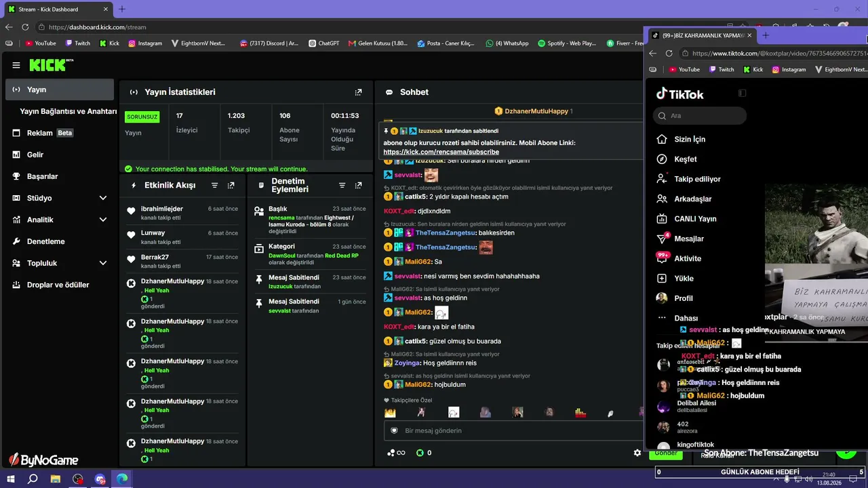Open the kick.com/rencsama/subscribe link
This screenshot has width=868, height=488.
441,152
